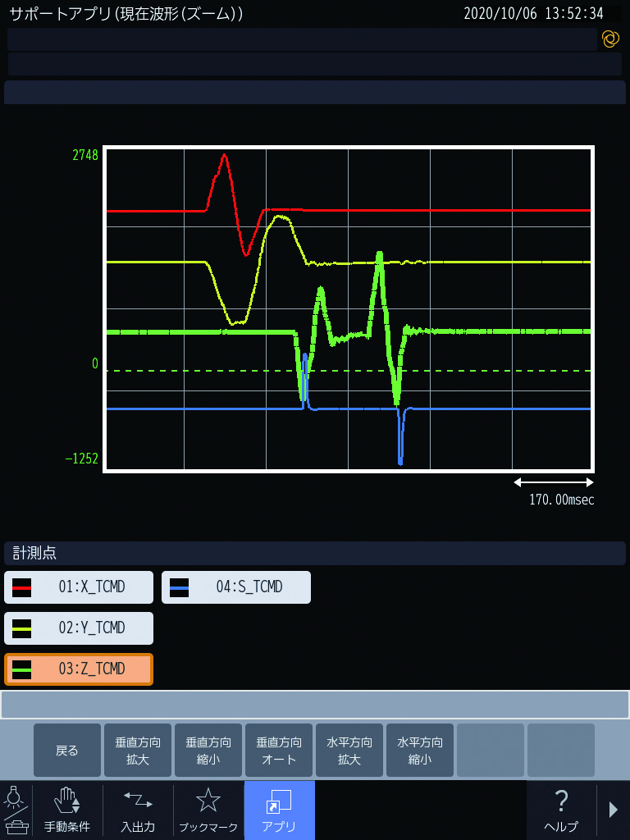Viewport: 630px width, 840px height.
Task: Select measurement point 02:Y_TCMD
Action: click(x=79, y=628)
